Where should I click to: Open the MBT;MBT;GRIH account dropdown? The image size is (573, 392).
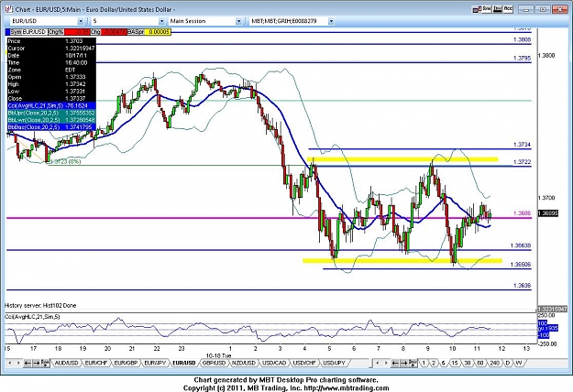pyautogui.click(x=331, y=21)
